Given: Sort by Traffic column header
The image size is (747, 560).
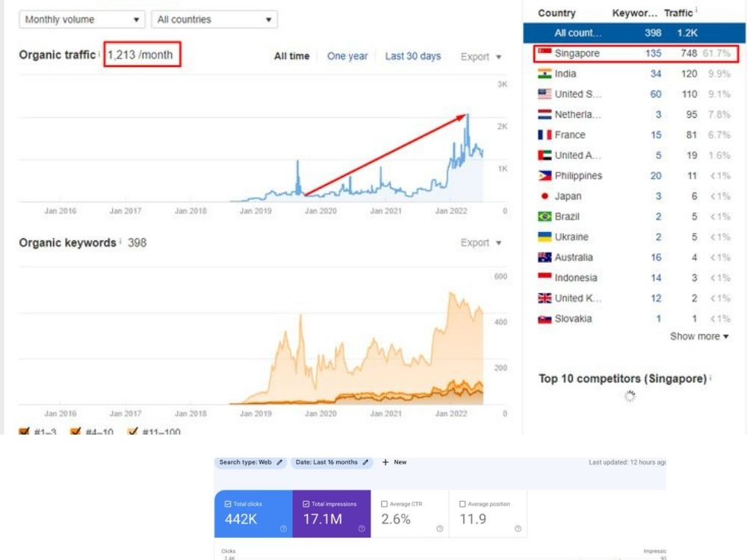Looking at the screenshot, I should [678, 13].
